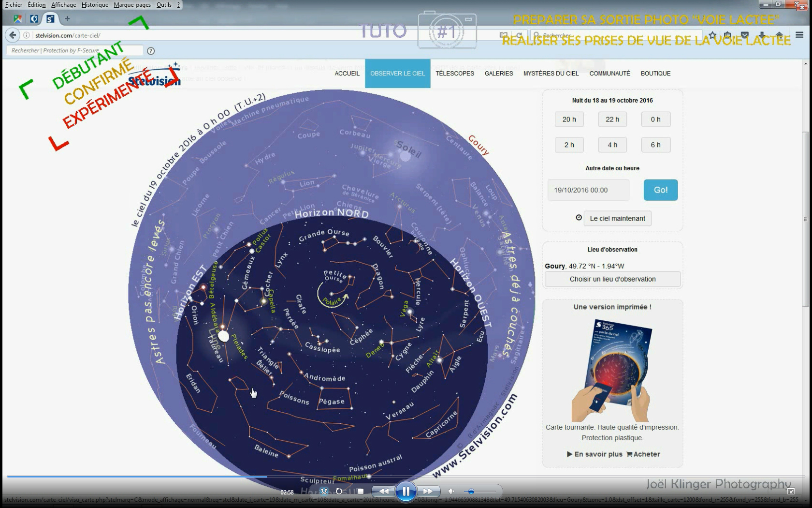Viewport: 812px width, 508px height.
Task: Open MYSTÈRES DU CIEL section
Action: [551, 74]
